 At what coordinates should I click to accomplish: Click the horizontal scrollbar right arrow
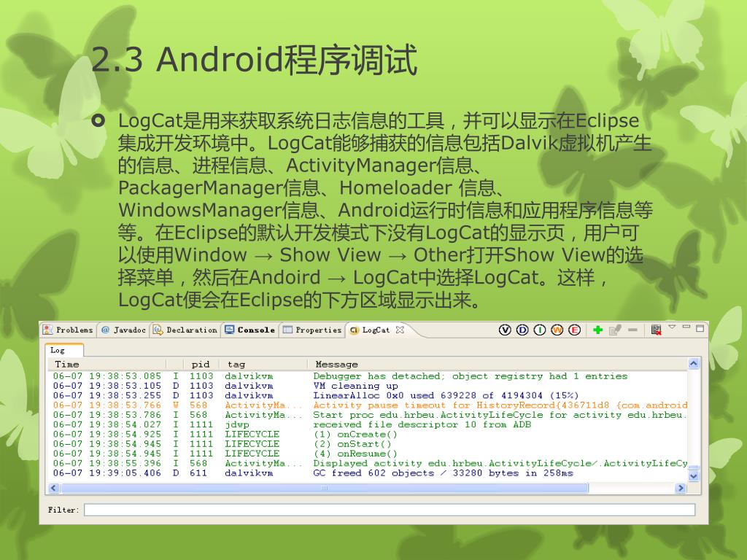click(681, 488)
